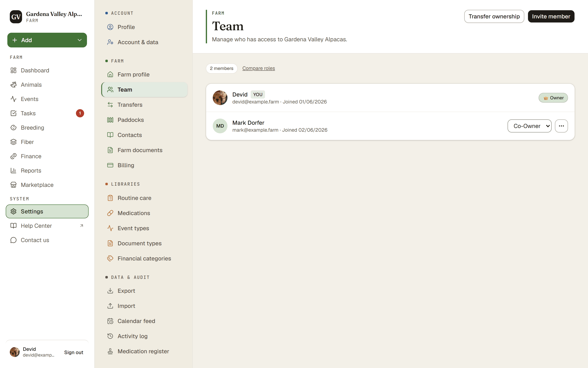Open Marketplace store icon
This screenshot has height=368, width=588.
[13, 185]
